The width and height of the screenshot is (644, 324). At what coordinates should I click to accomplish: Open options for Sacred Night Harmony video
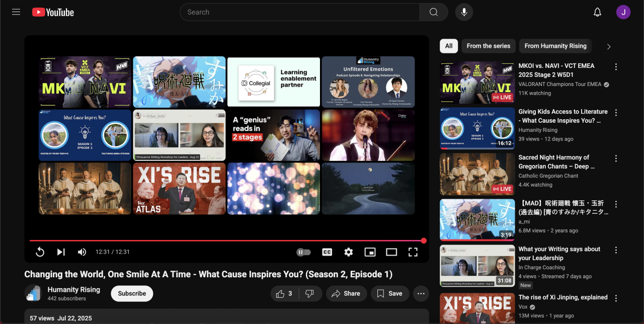(x=616, y=158)
